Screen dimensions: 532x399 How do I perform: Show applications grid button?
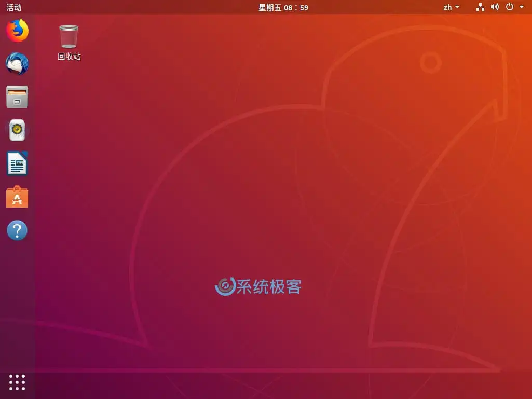click(x=17, y=382)
